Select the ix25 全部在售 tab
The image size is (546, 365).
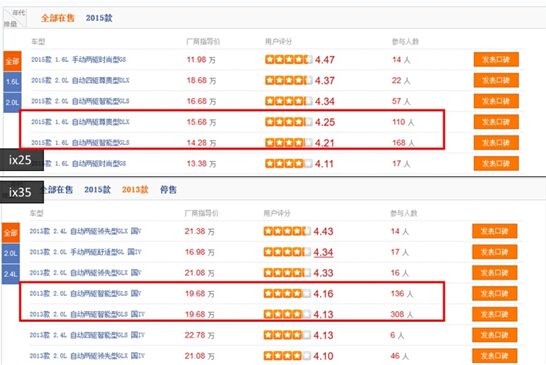click(57, 18)
